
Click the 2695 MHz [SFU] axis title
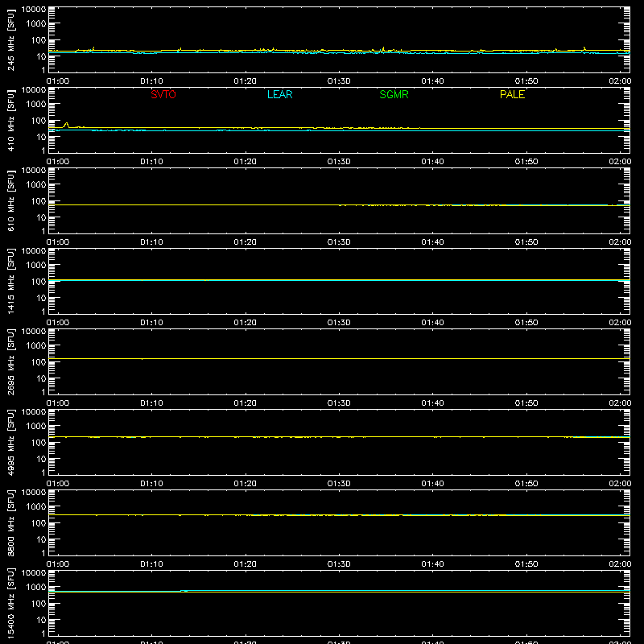click(10, 361)
